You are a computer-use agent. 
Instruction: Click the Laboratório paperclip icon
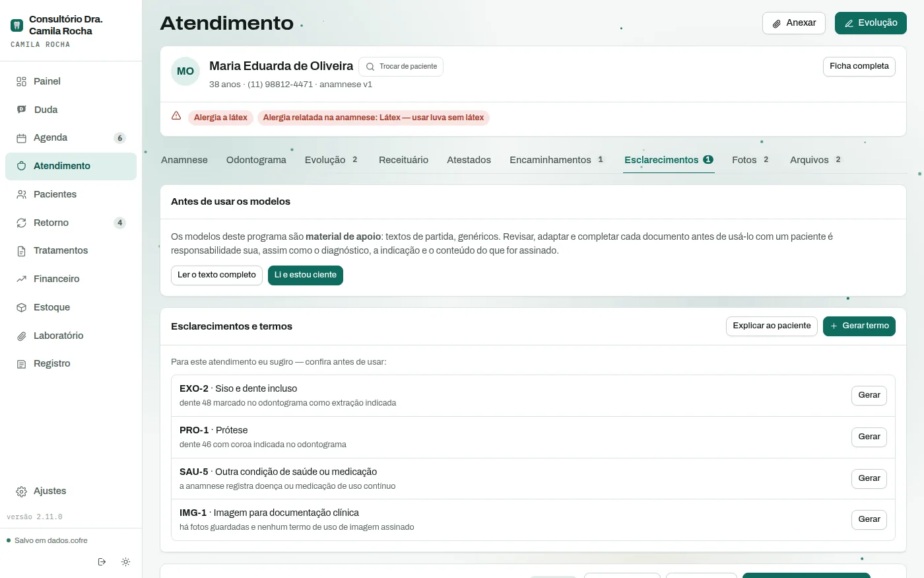tap(21, 336)
